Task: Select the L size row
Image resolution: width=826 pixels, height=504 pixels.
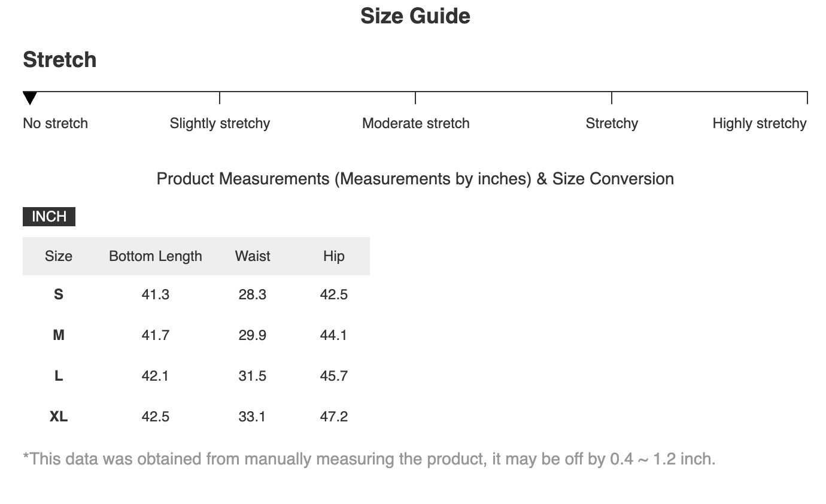Action: 196,376
